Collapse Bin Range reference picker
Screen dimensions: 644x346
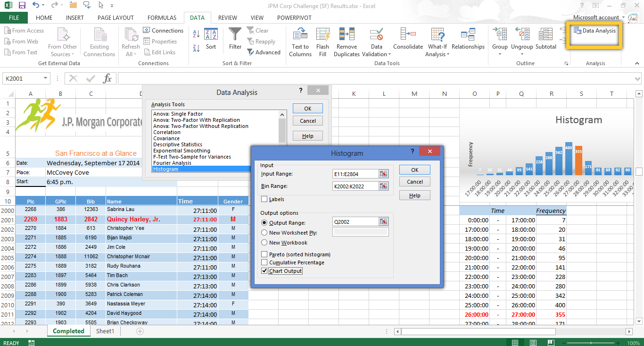point(384,186)
